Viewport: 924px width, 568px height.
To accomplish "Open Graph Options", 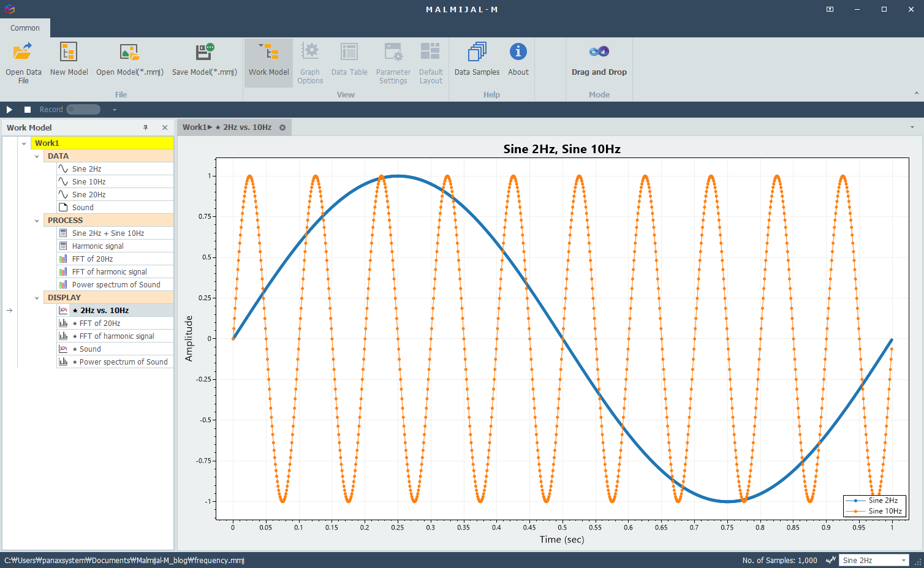I will (x=310, y=62).
